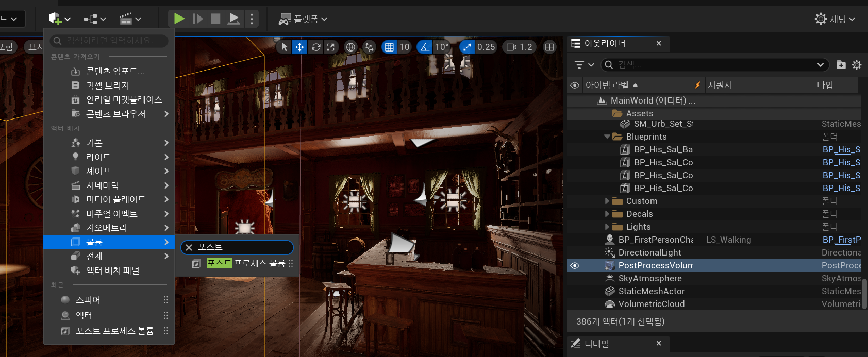Expand the Lights folder
This screenshot has height=357, width=868.
pyautogui.click(x=607, y=227)
